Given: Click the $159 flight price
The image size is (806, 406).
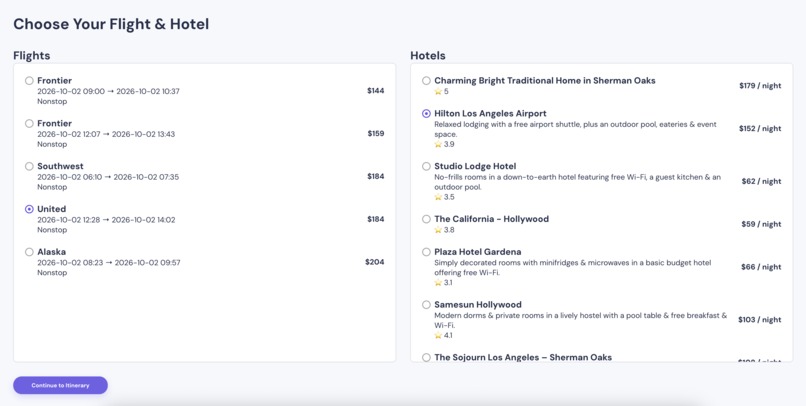Looking at the screenshot, I should coord(376,134).
